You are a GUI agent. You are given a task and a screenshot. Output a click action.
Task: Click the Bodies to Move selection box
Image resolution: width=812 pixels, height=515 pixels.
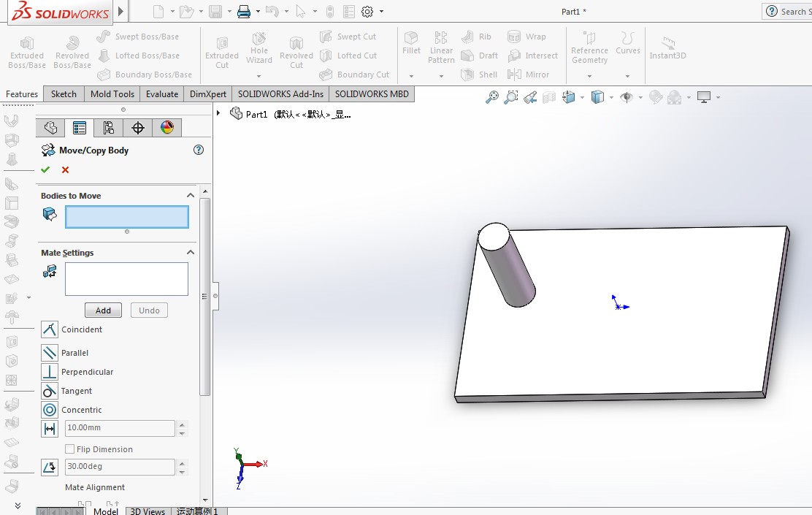127,217
